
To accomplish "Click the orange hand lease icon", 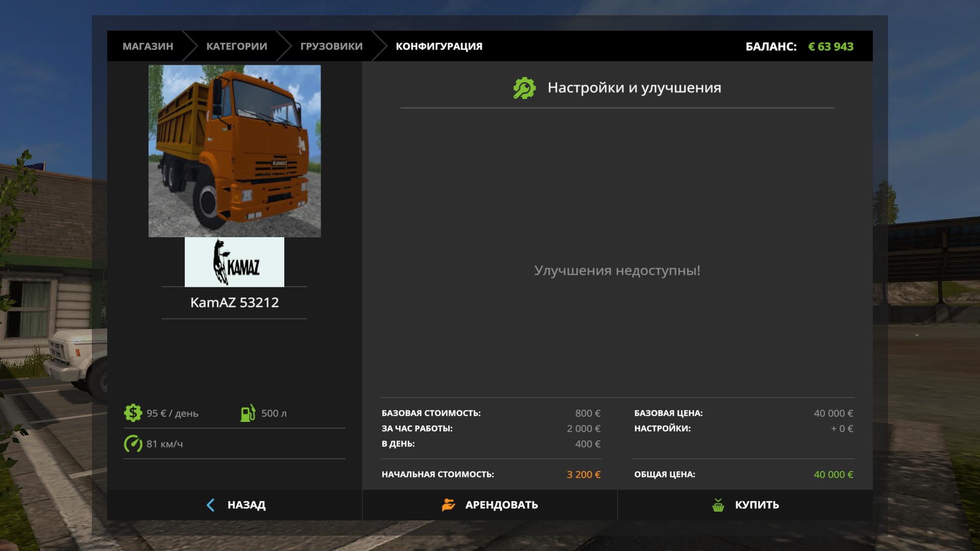I will point(448,505).
